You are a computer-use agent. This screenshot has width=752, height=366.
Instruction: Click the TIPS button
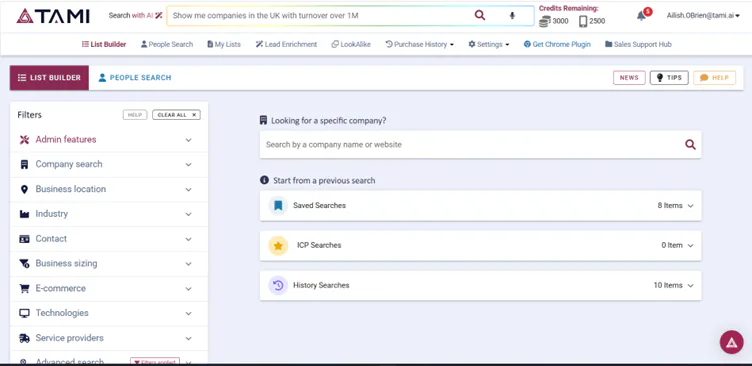point(669,78)
